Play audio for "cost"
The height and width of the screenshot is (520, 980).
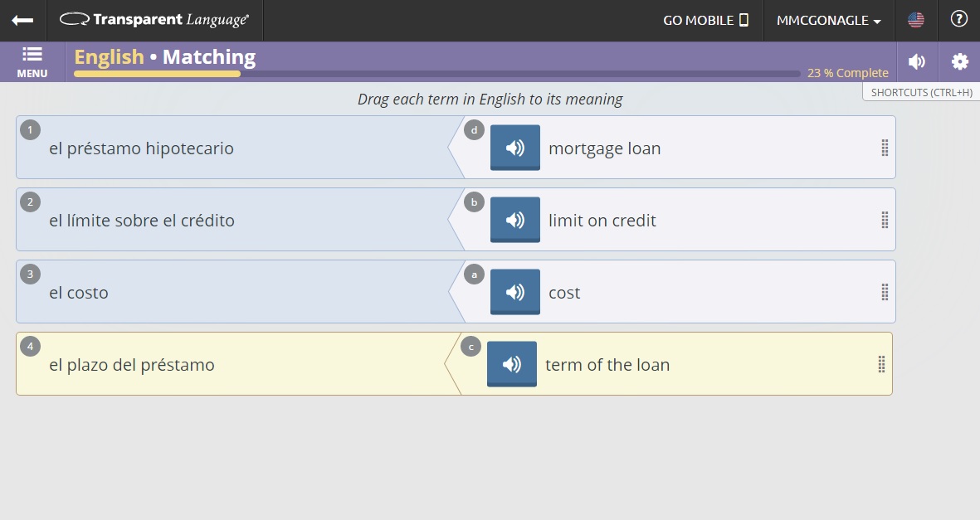tap(514, 292)
